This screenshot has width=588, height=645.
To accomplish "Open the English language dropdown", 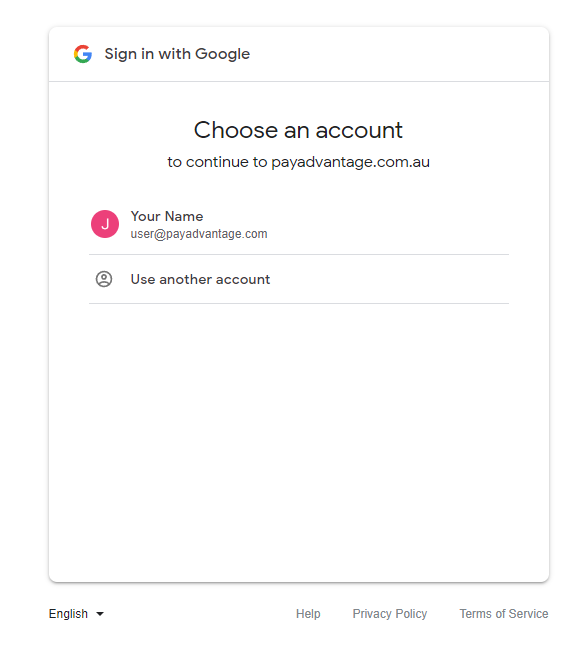I will [77, 614].
